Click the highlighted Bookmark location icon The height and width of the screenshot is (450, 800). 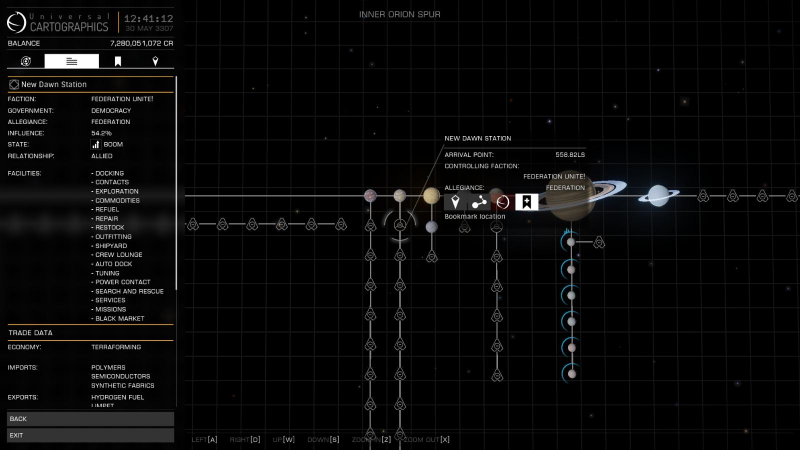click(527, 202)
